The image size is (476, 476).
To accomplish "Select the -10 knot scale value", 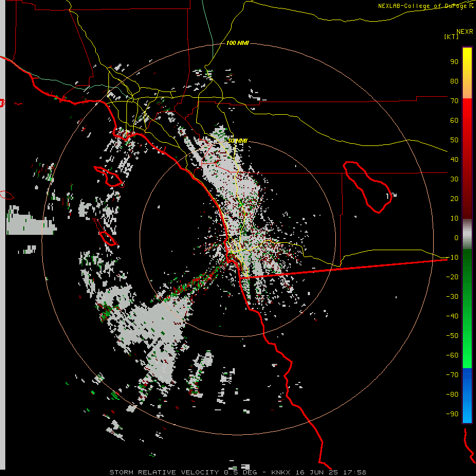I will pos(452,258).
